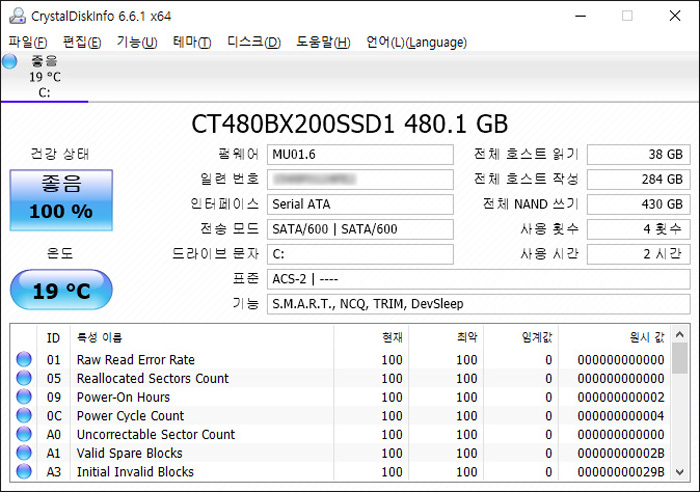Click the 임계값 column header

pyautogui.click(x=521, y=338)
